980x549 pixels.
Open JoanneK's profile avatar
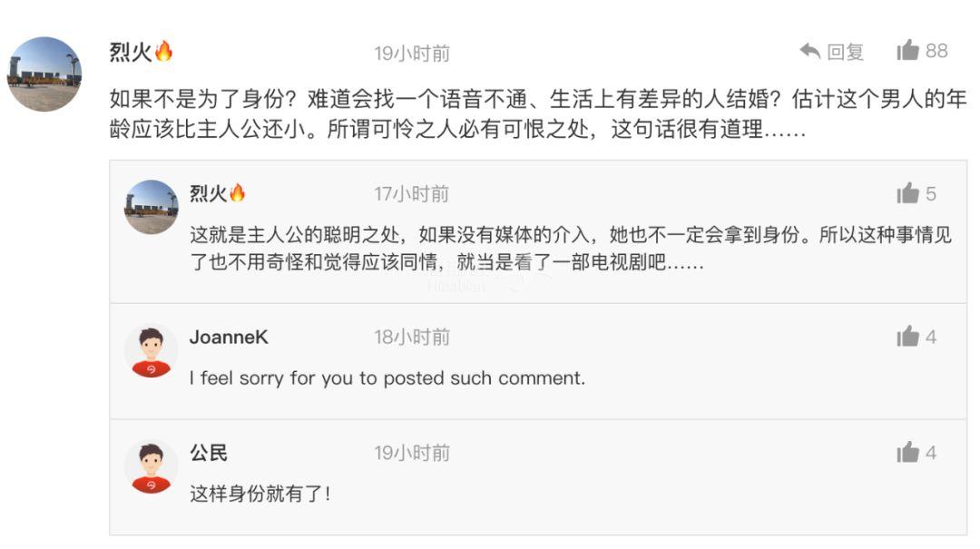point(152,351)
